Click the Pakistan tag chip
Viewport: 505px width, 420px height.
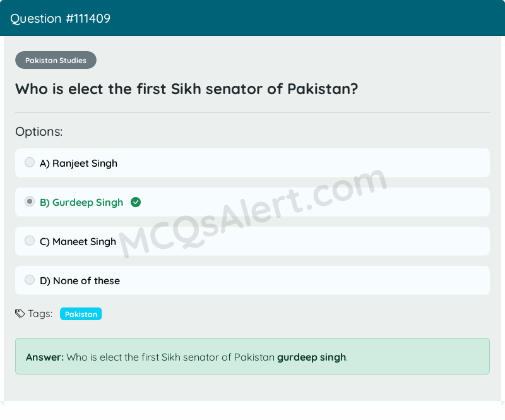pyautogui.click(x=81, y=313)
